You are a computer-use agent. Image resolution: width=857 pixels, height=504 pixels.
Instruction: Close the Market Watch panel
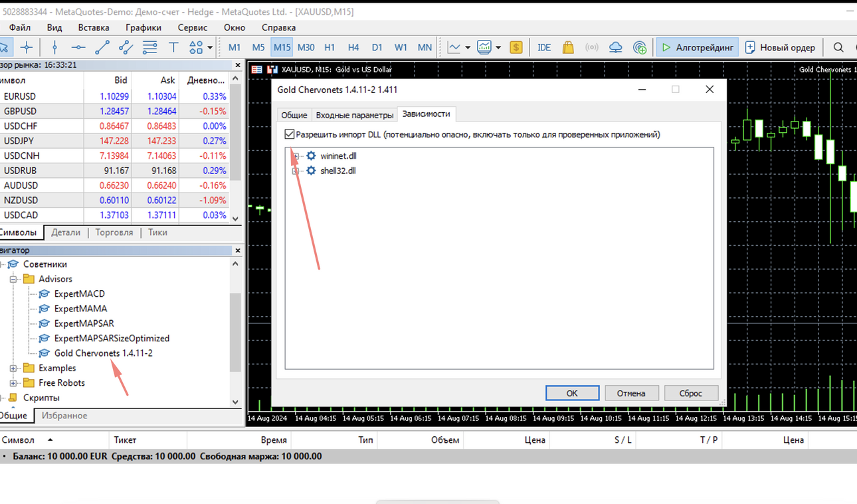[x=238, y=65]
